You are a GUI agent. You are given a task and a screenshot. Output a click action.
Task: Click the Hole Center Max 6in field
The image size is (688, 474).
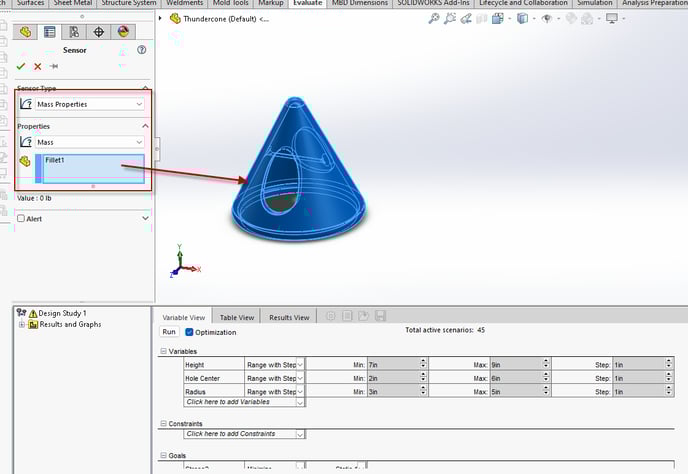pyautogui.click(x=516, y=378)
